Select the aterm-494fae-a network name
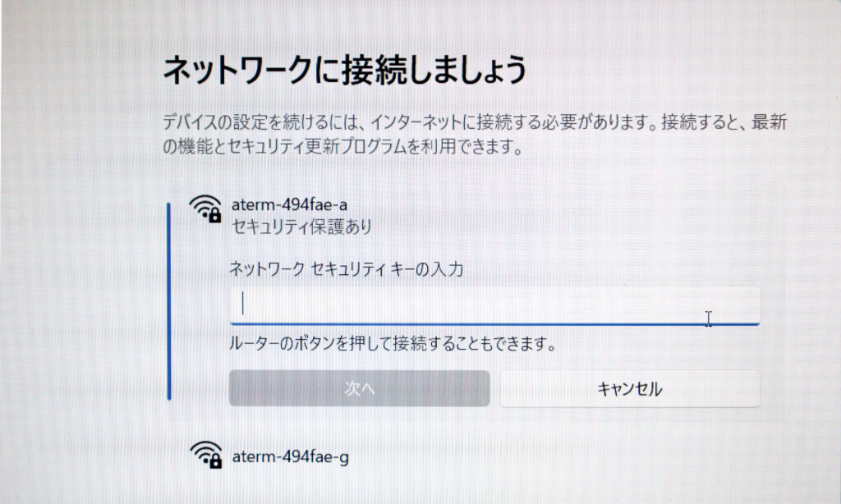The height and width of the screenshot is (504, 841). (289, 204)
